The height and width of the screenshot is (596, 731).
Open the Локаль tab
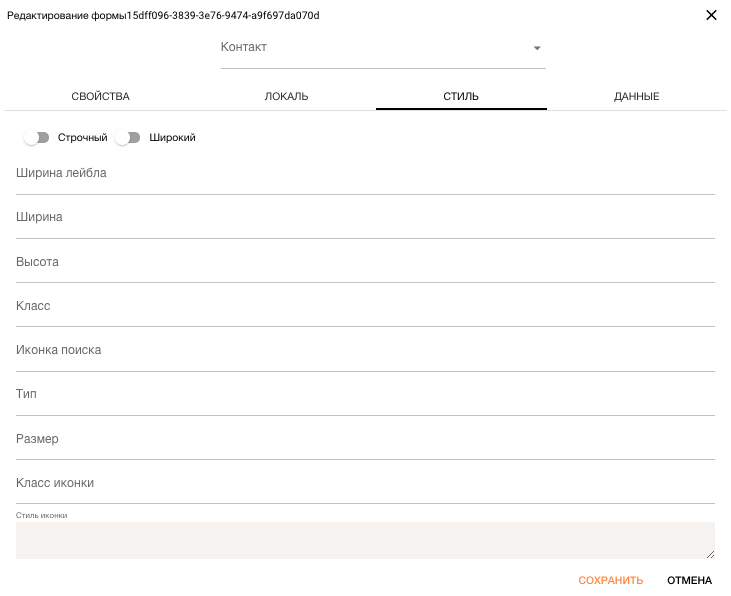[286, 97]
